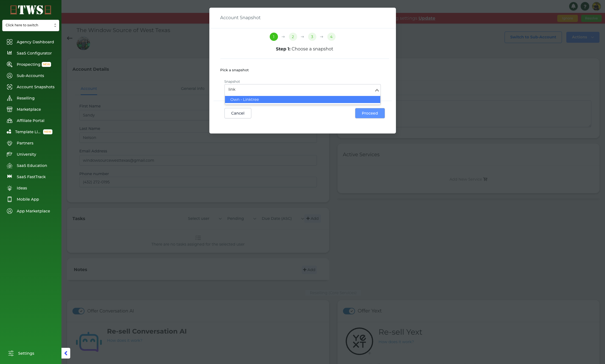Image resolution: width=605 pixels, height=364 pixels.
Task: Click sub-account profile picture thumbnail
Action: pos(83,43)
